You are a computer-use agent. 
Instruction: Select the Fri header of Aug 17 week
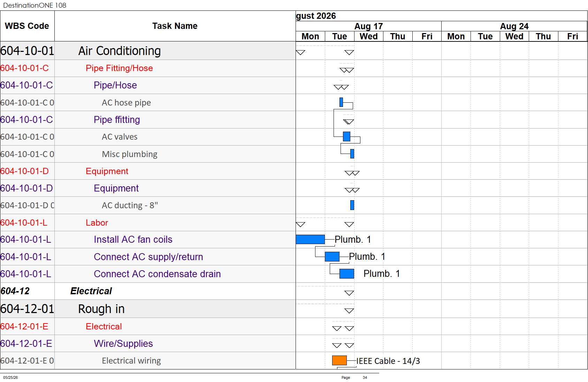click(427, 37)
